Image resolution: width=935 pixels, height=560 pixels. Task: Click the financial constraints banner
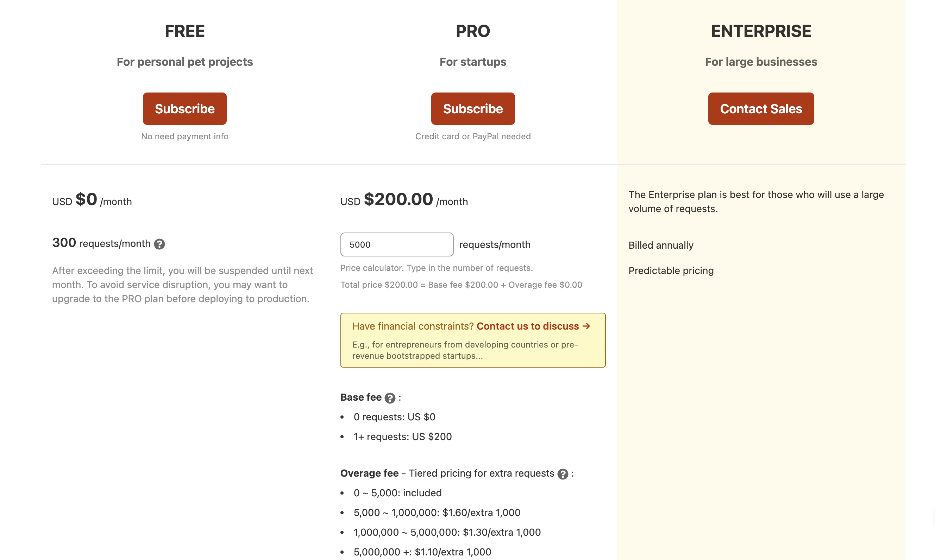(x=473, y=339)
